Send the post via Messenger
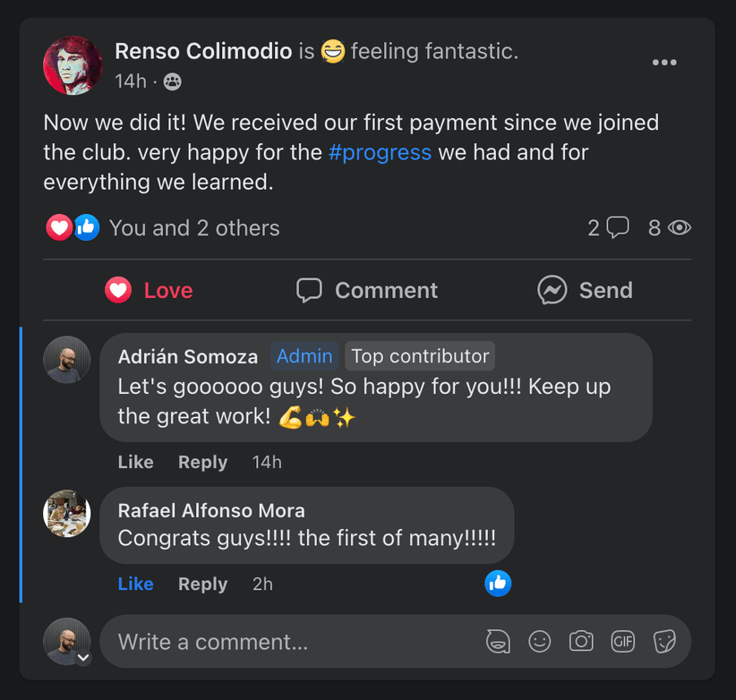The image size is (736, 700). [x=585, y=290]
